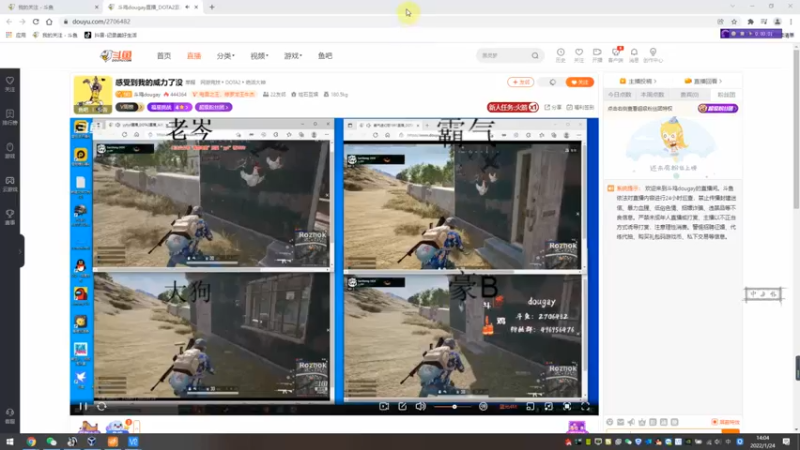Image resolution: width=800 pixels, height=450 pixels.
Task: Pause the live stream player
Action: click(x=82, y=407)
